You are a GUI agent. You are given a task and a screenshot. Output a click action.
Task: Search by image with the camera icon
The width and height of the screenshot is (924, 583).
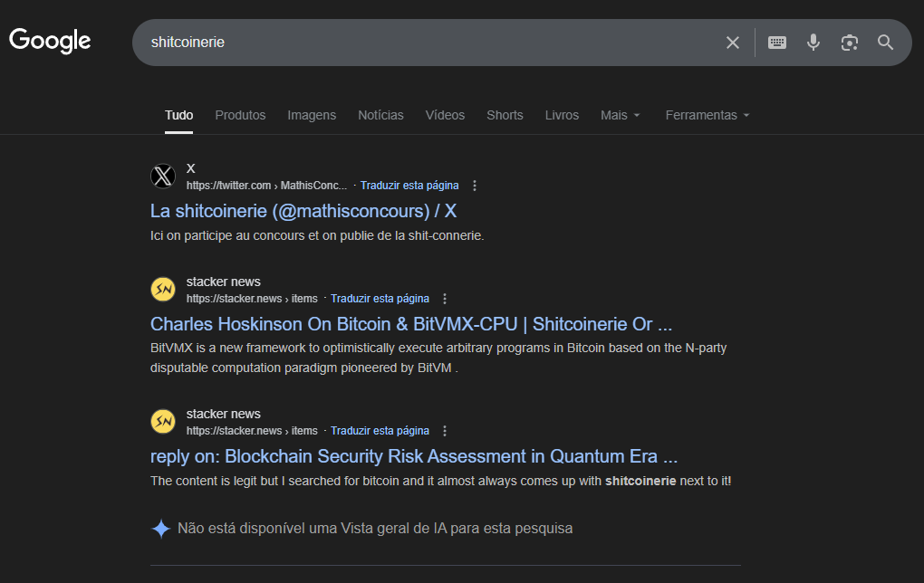pos(849,43)
